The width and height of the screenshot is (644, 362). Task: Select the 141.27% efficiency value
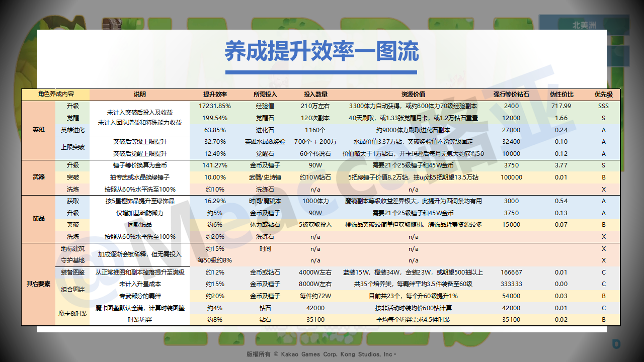coord(215,165)
